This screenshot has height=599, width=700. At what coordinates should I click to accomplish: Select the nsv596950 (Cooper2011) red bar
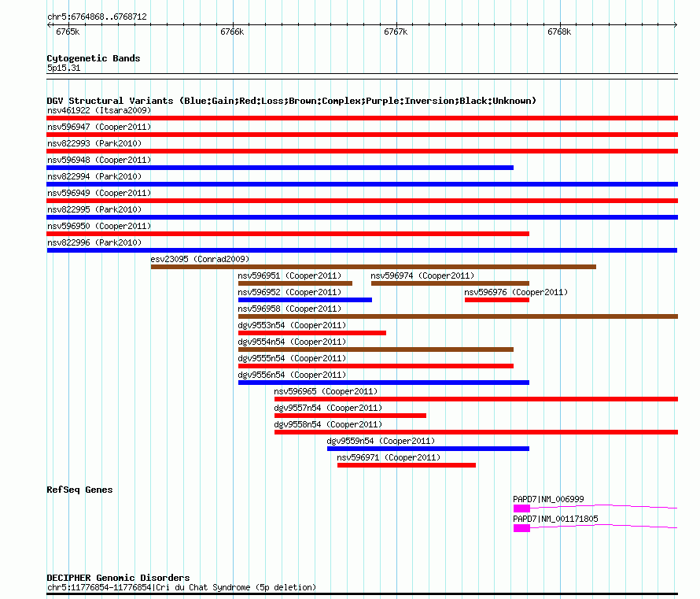(288, 234)
